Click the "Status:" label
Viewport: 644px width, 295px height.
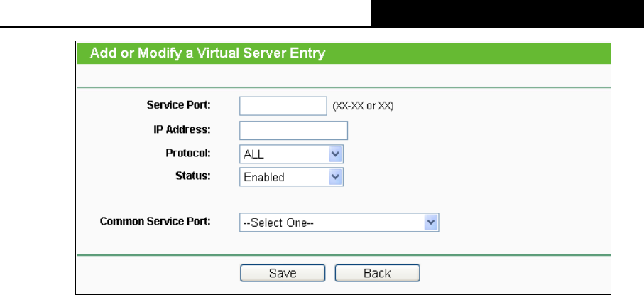(x=193, y=176)
